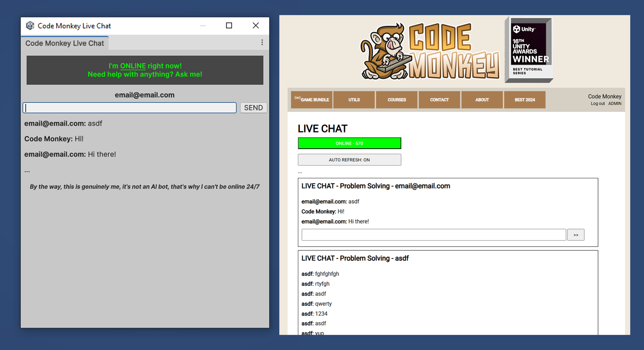Minimize the Live Chat window

pos(203,26)
